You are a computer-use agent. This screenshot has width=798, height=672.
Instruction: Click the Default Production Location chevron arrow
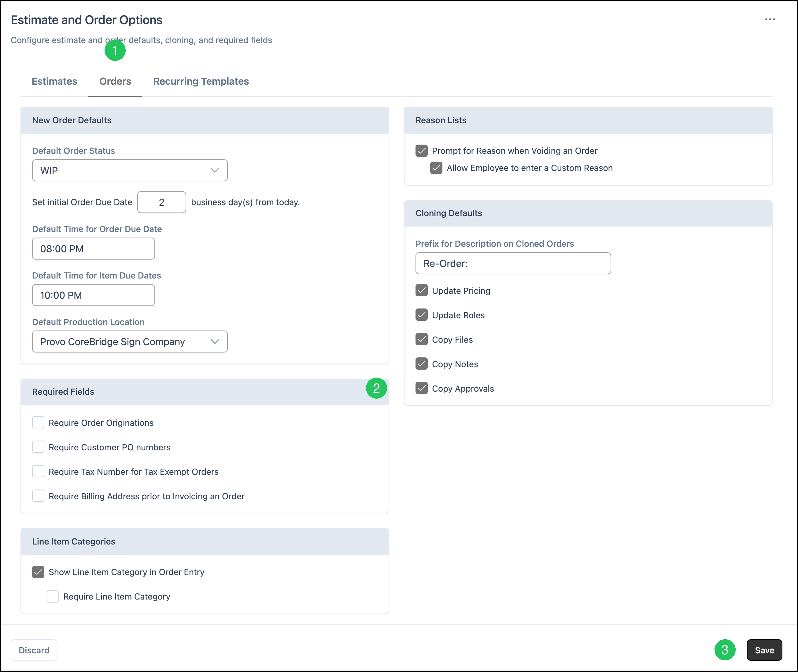pyautogui.click(x=215, y=341)
